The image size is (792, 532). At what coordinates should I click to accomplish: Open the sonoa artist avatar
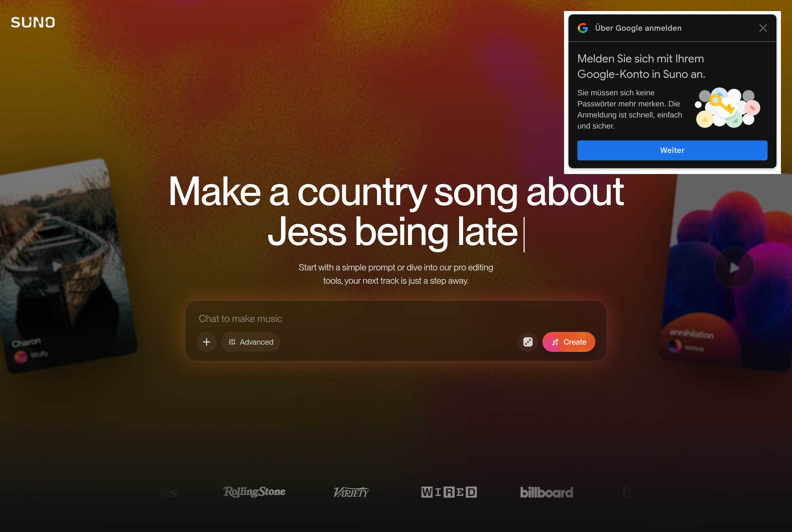[x=675, y=346]
